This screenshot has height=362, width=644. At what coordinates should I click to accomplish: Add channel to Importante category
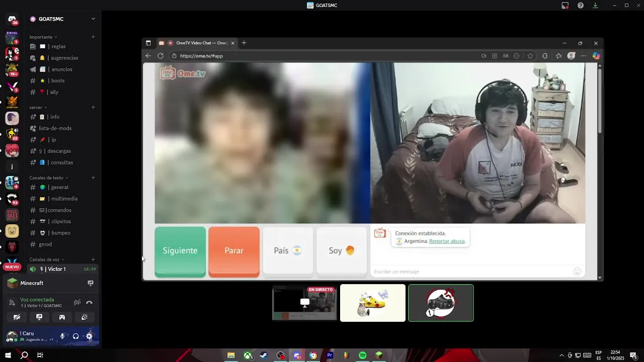[93, 37]
